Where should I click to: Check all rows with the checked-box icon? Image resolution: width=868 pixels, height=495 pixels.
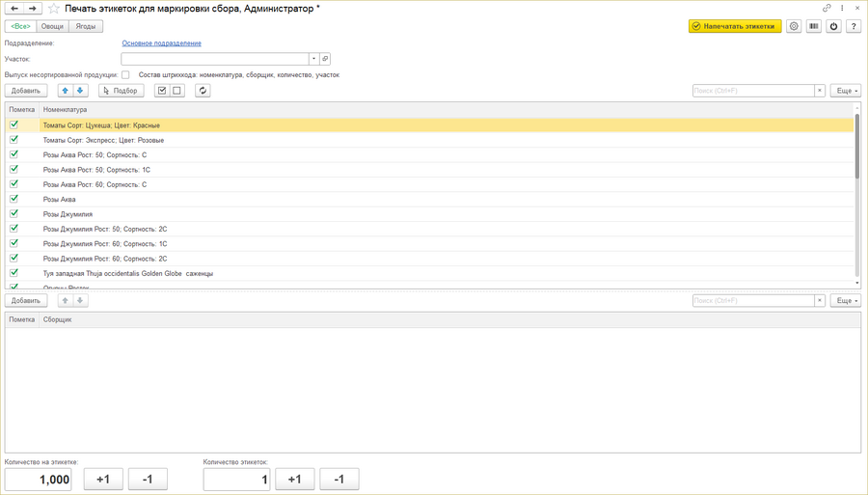click(162, 91)
